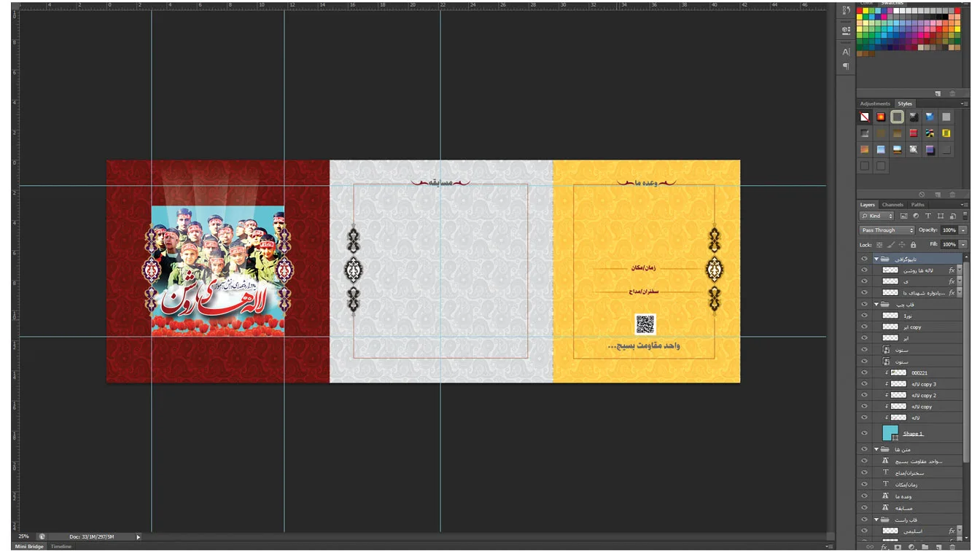Switch to the Adjustments tab

875,103
